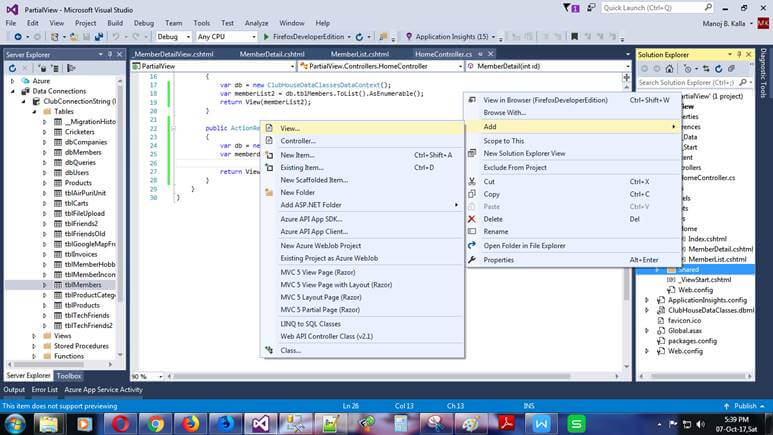773x435 pixels.
Task: Open Google Chrome from the taskbar
Action: click(155, 424)
